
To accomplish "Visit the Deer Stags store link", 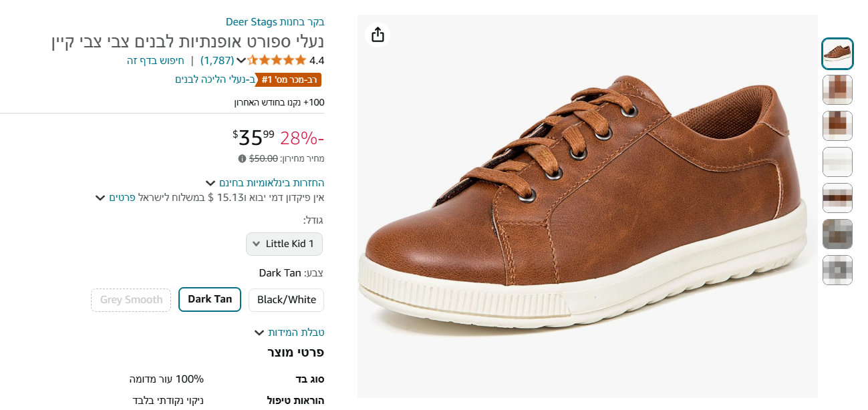I will coord(275,22).
